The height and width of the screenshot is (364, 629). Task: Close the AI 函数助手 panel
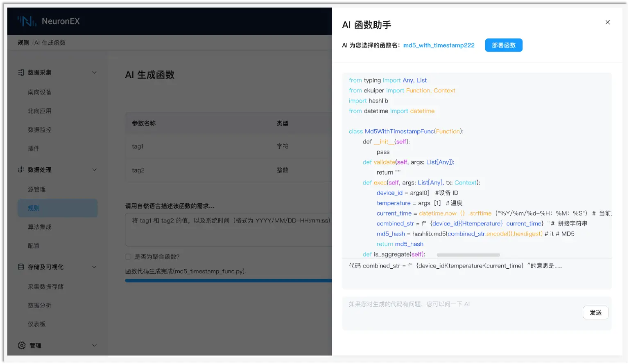[607, 22]
